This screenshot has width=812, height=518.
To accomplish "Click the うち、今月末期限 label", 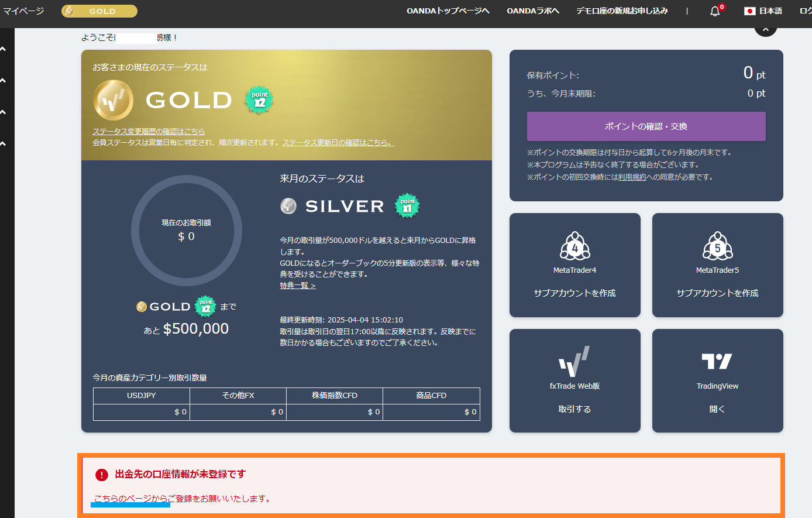I will [561, 94].
